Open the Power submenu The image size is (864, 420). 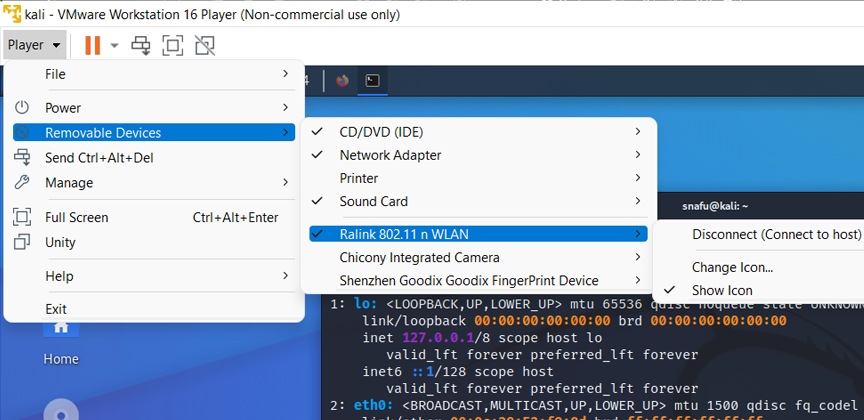(x=154, y=107)
